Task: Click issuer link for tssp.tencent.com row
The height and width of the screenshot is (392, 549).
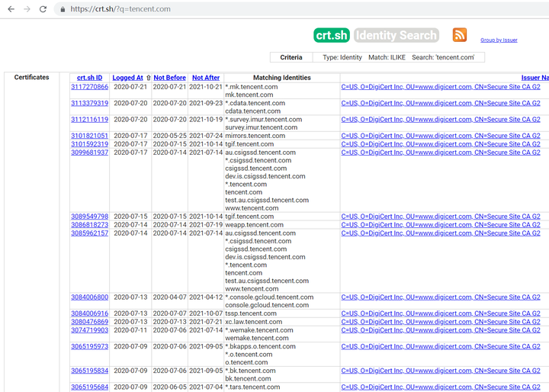Action: [441, 313]
